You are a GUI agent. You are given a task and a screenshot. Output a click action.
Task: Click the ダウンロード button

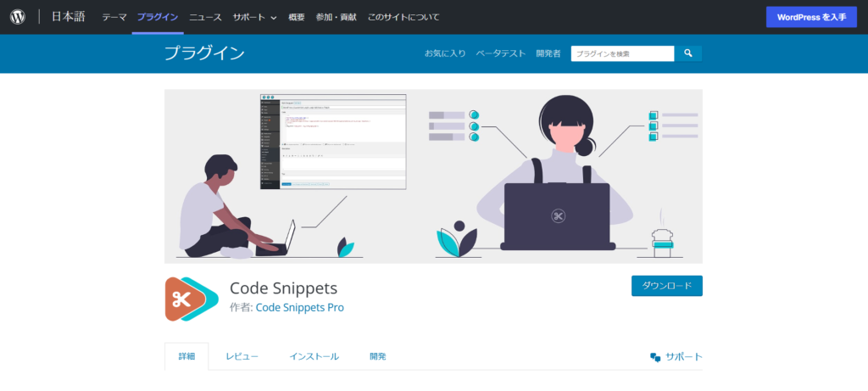tap(667, 286)
